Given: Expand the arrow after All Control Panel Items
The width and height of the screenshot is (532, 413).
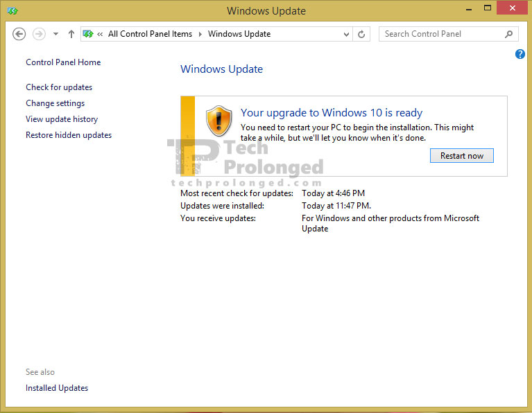Looking at the screenshot, I should click(x=200, y=34).
